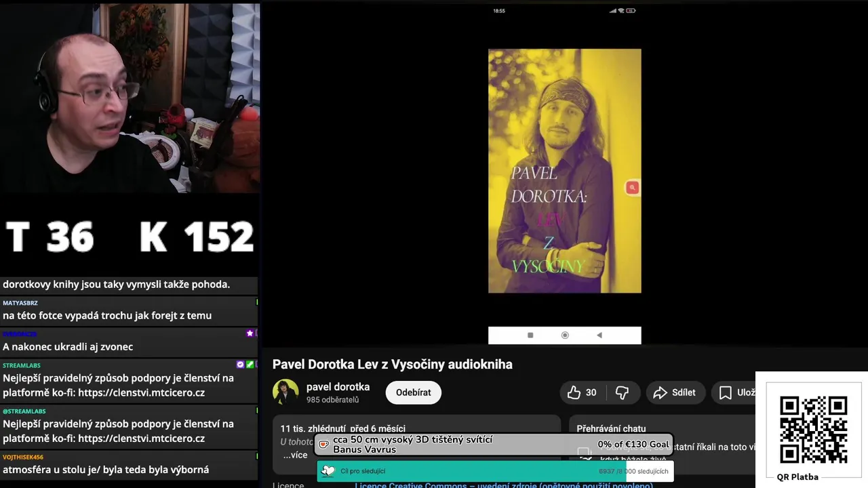Screen dimensions: 868x488
Task: Tap the Android back triangle button
Action: (599, 335)
